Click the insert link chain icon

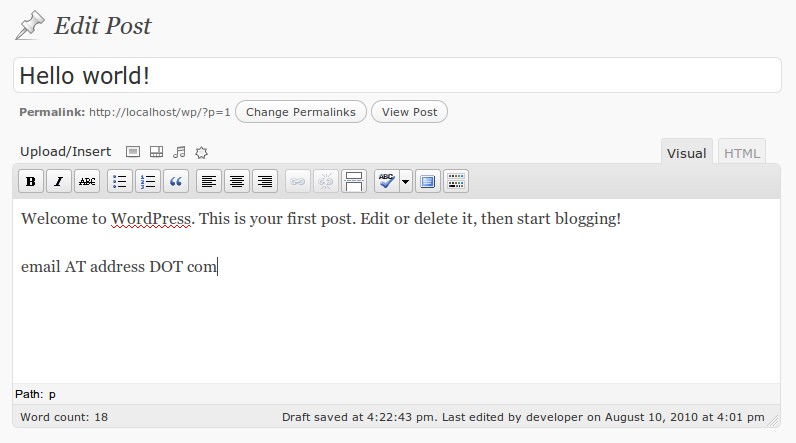pos(298,181)
